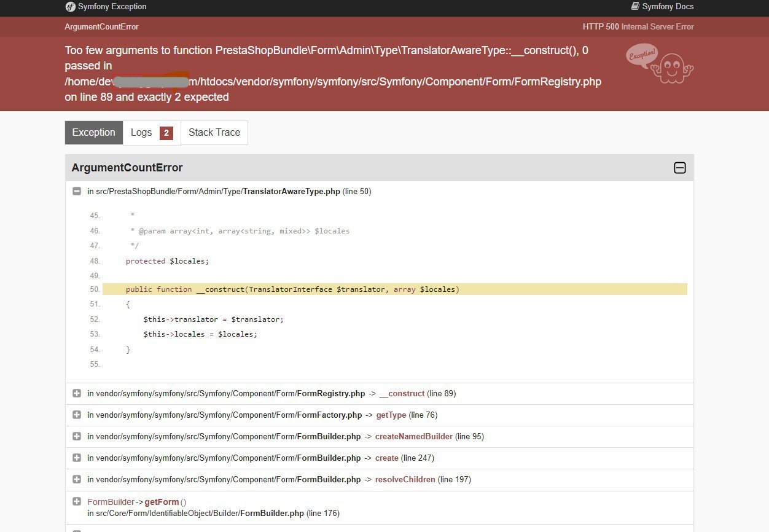Click the TranslatorAwareType.php file name
Screen dimensions: 769x532
(291, 191)
